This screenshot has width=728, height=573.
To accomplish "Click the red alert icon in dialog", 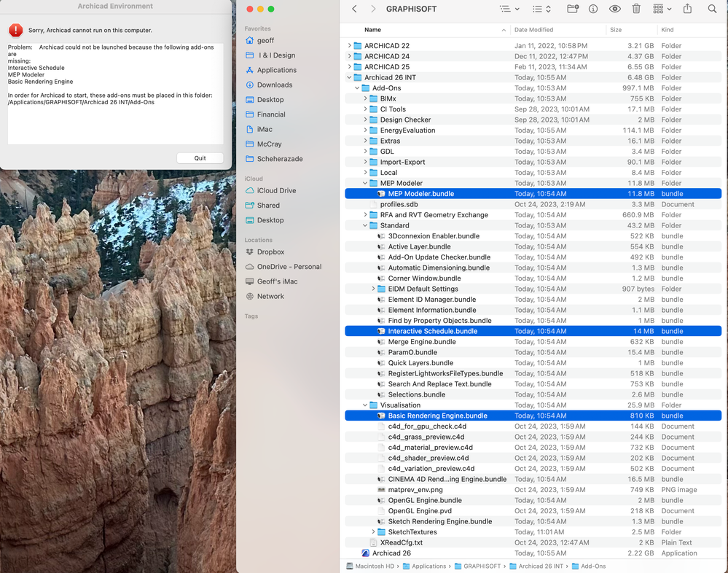I will tap(15, 30).
